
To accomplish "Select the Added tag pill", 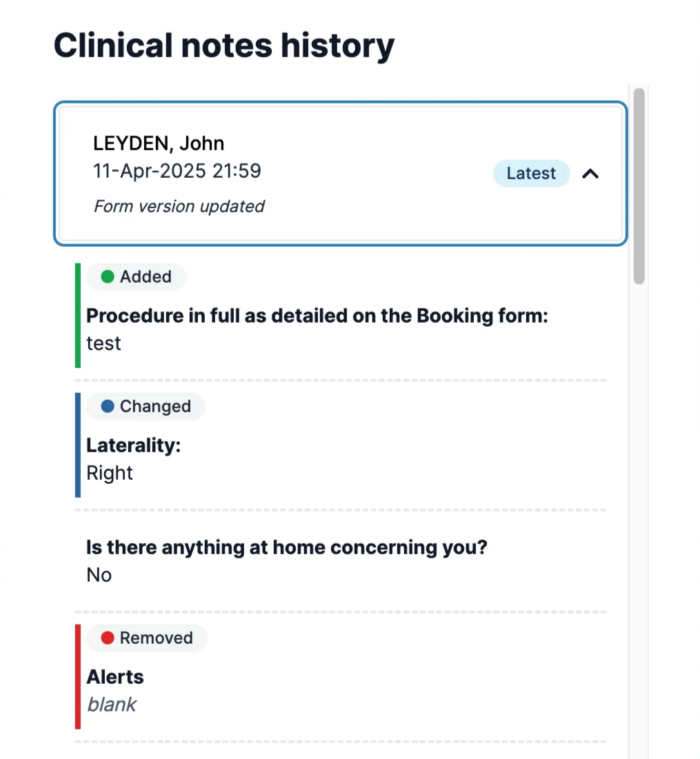I will point(136,276).
